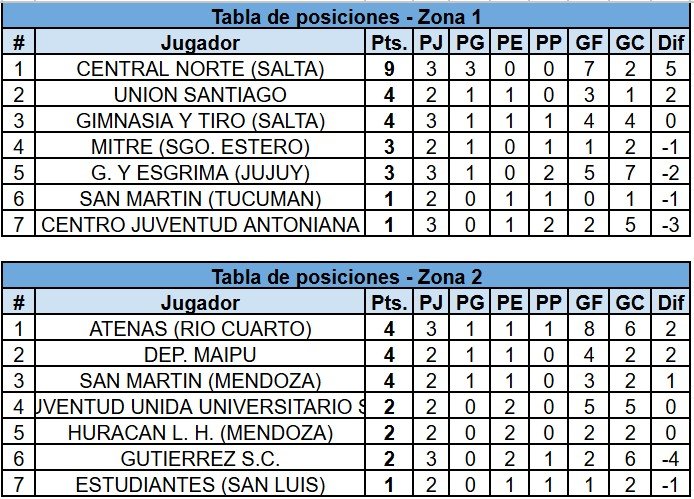Select the MITRE (SGO. ESTERO) cell

[x=200, y=147]
